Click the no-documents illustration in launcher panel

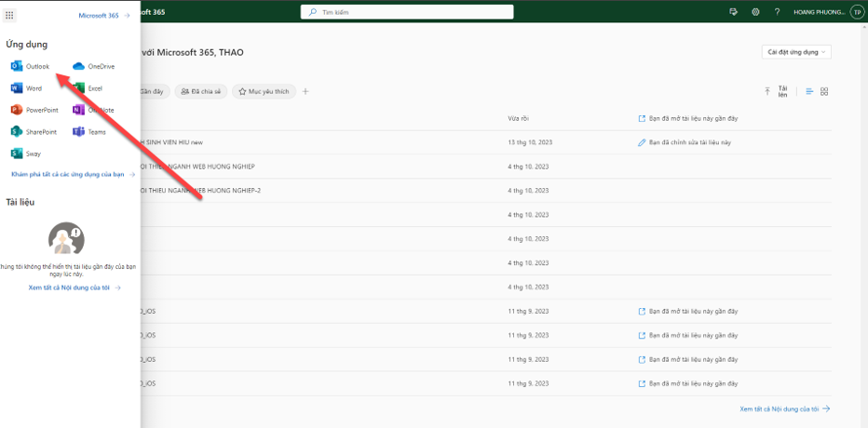point(66,238)
